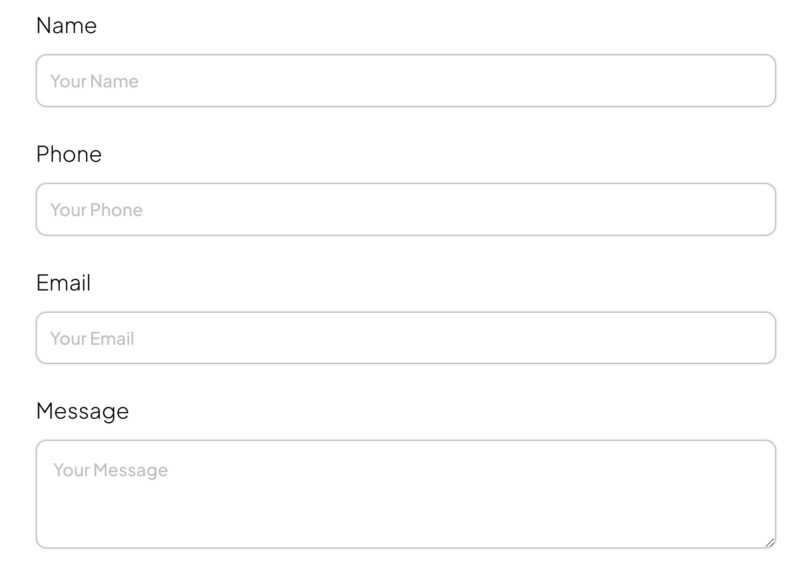Viewport: 800px width, 568px height.
Task: Click the 'Your Message' placeholder text
Action: 110,470
